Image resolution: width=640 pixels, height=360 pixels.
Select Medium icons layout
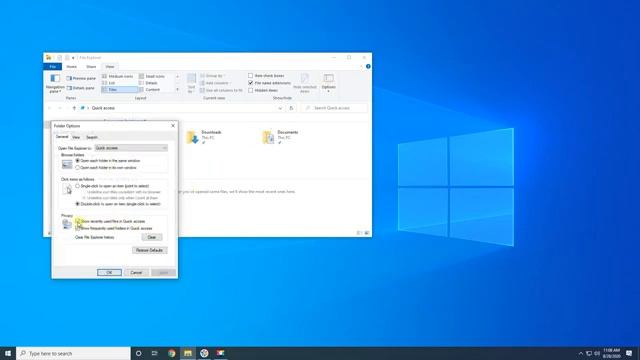(x=118, y=76)
